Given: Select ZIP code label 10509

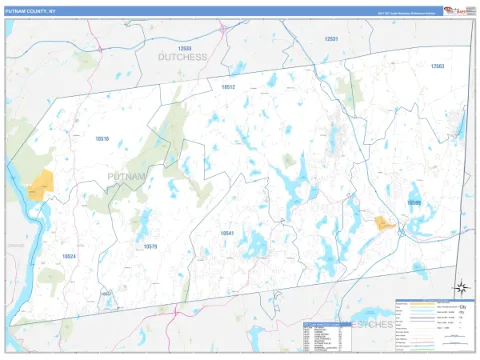Looking at the screenshot, I should point(414,203).
